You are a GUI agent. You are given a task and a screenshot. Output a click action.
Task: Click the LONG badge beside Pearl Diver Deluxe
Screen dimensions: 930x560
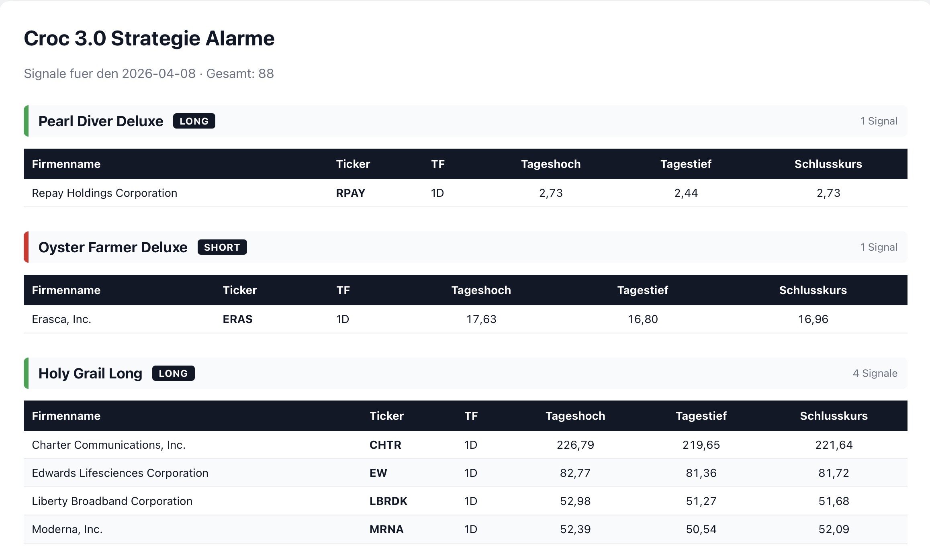pos(194,121)
